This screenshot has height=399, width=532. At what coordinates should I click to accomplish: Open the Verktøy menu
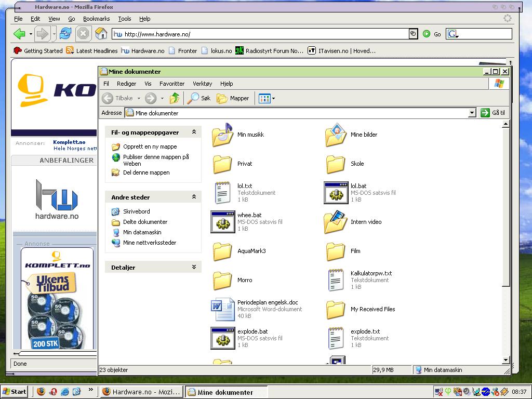202,84
